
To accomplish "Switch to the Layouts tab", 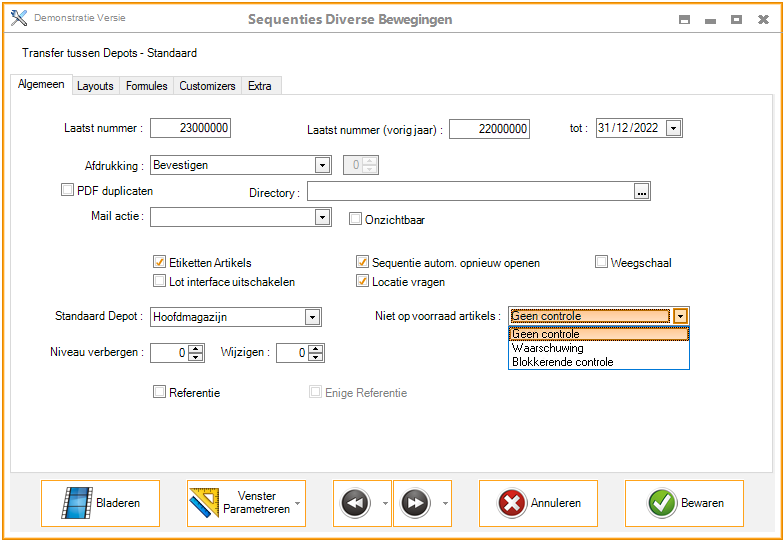I will coord(95,86).
